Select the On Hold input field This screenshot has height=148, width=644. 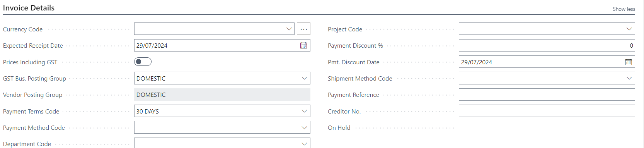(x=547, y=127)
